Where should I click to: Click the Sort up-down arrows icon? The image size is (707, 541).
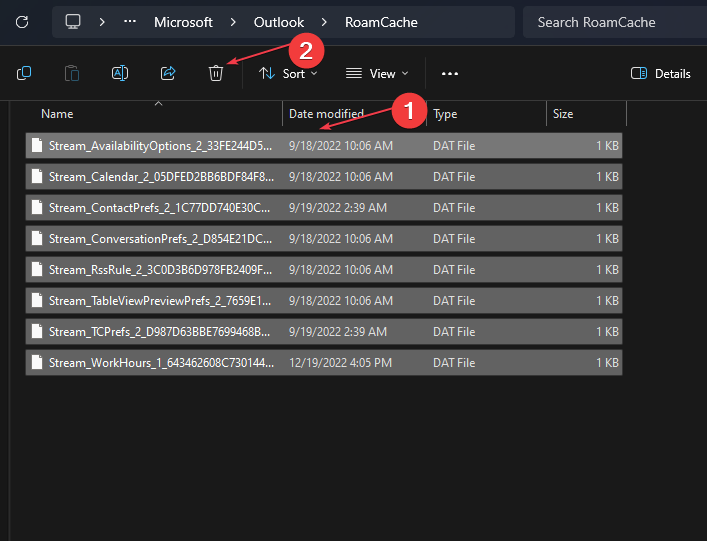click(267, 73)
